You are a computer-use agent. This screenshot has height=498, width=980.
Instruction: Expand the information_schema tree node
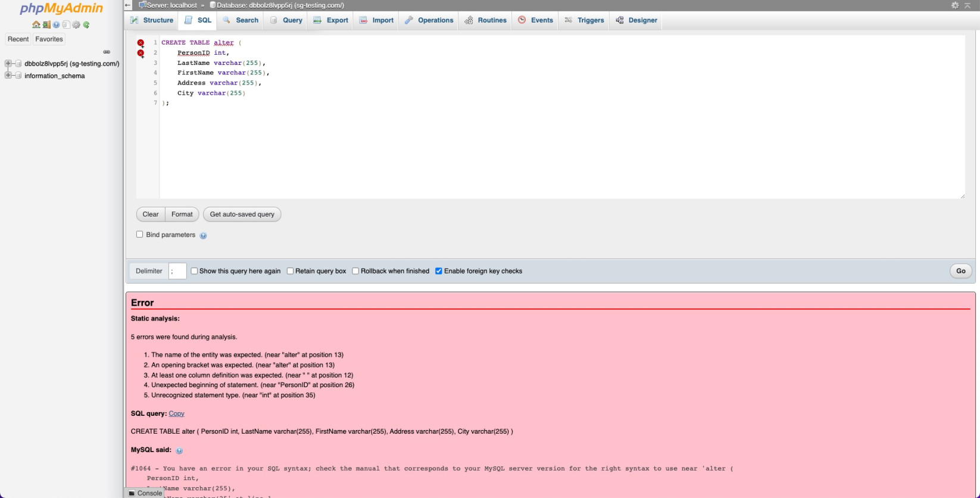click(x=8, y=75)
